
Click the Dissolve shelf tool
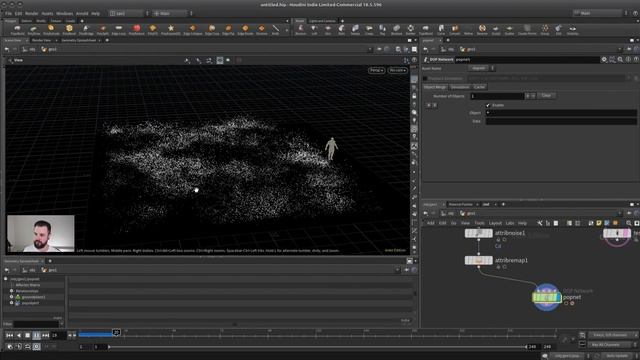coord(261,29)
